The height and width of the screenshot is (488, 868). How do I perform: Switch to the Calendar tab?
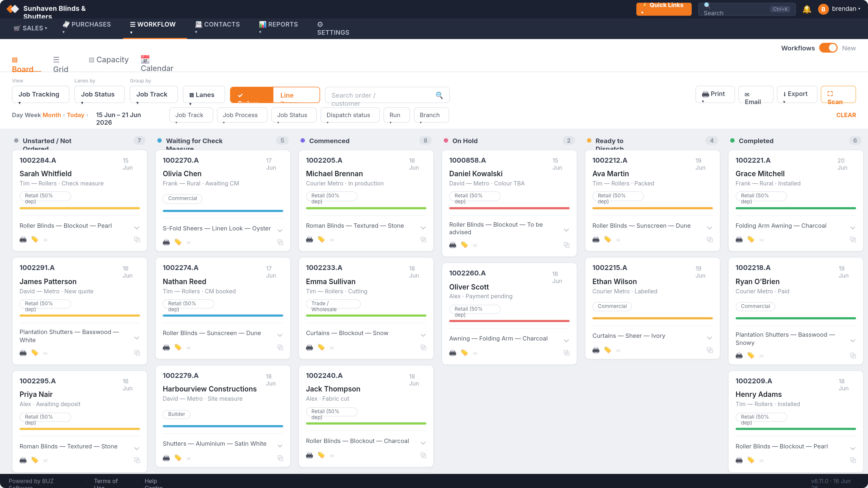click(x=157, y=64)
